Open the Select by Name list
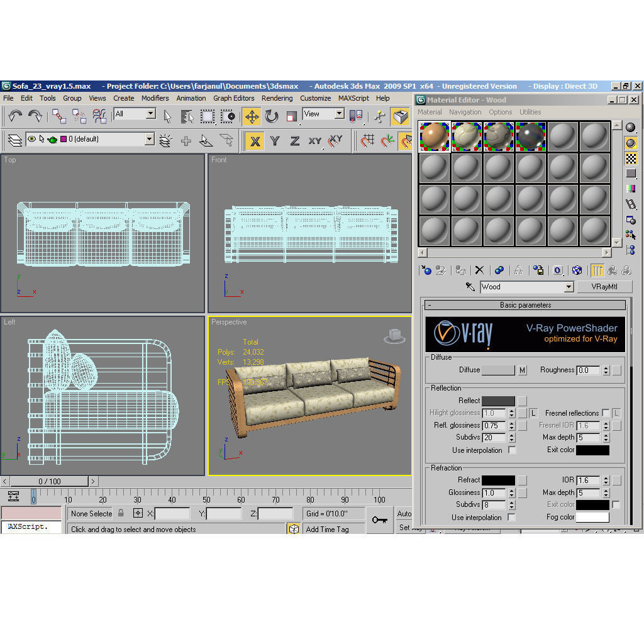 [187, 116]
